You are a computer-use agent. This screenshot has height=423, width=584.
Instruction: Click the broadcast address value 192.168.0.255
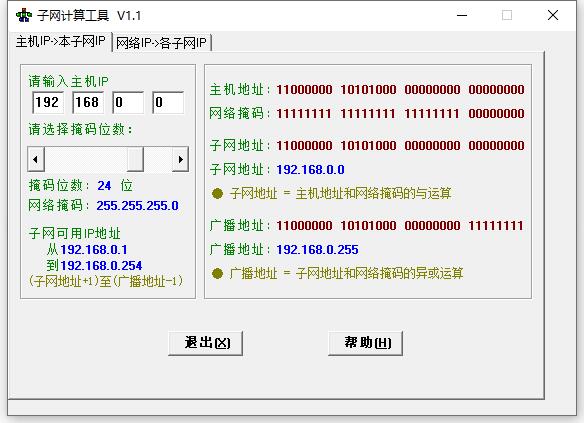point(317,249)
